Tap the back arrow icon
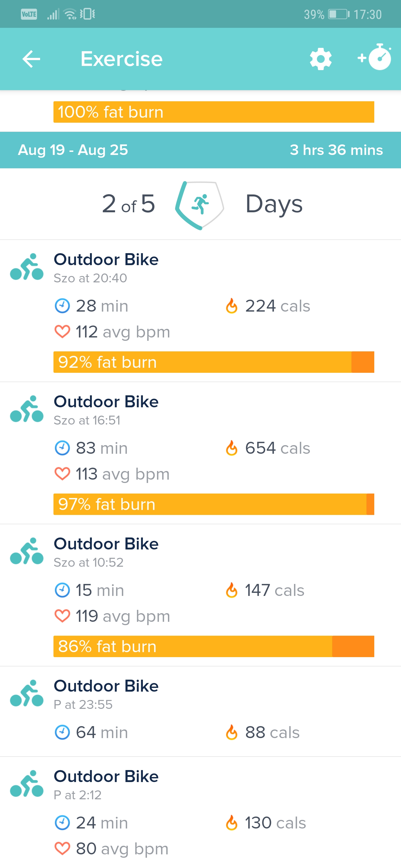 [31, 59]
